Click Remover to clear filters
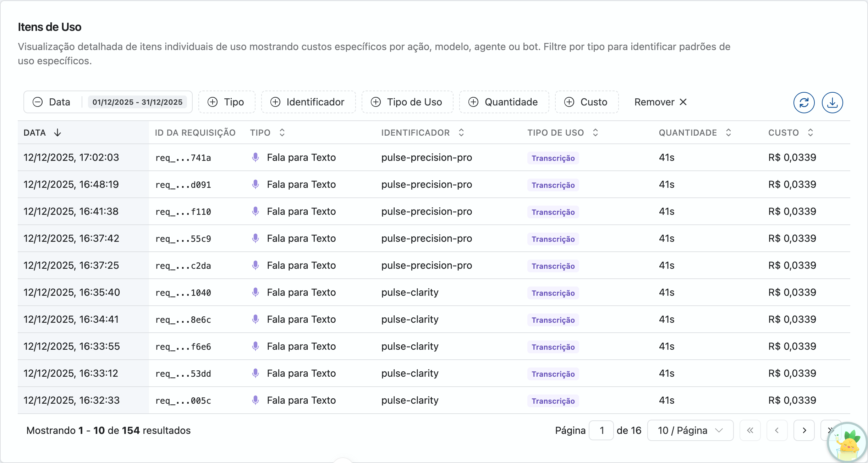The width and height of the screenshot is (868, 463). pos(660,102)
